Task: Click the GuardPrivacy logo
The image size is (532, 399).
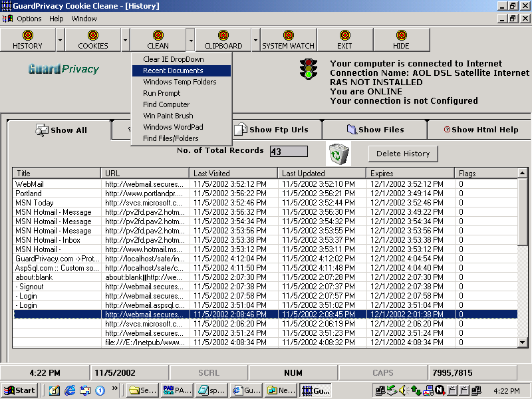Action: point(63,69)
